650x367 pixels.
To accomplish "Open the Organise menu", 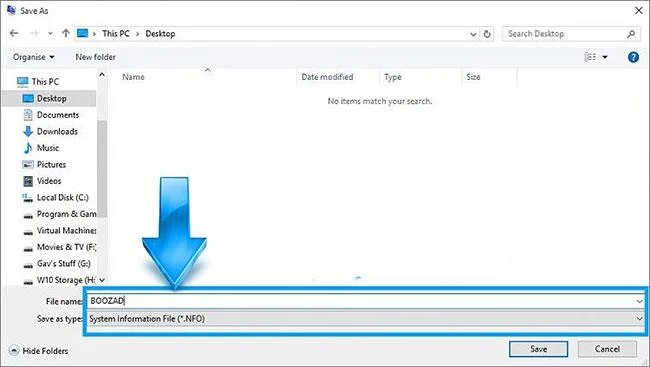I will [x=34, y=57].
